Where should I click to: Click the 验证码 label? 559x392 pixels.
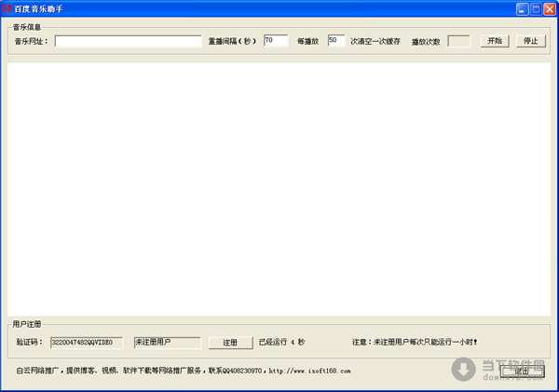pos(29,342)
